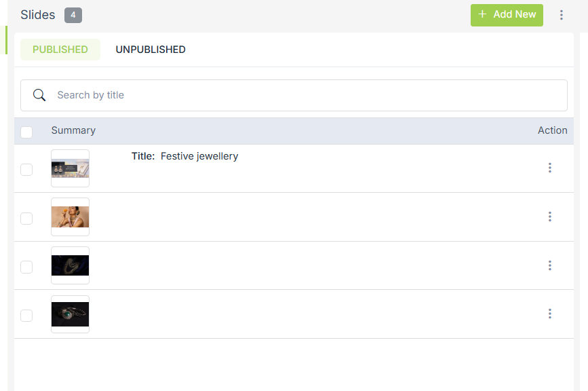Select the woman portrait slide checkbox

[26, 219]
